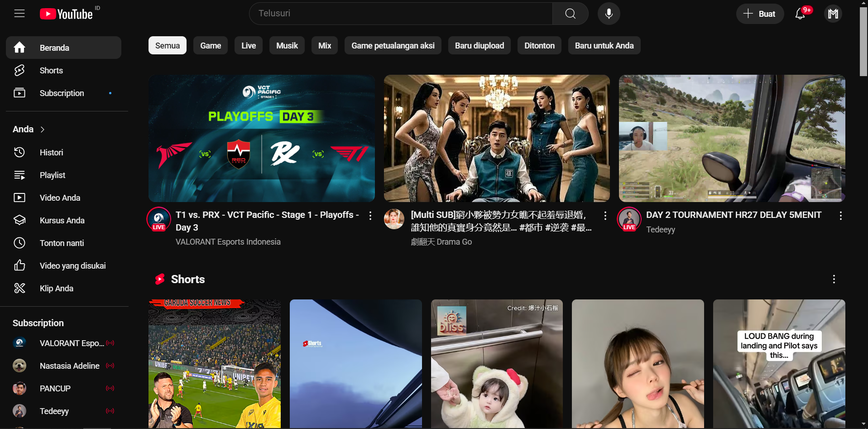Select the Game petualangan aksi chip
The height and width of the screenshot is (429, 868).
(x=393, y=45)
